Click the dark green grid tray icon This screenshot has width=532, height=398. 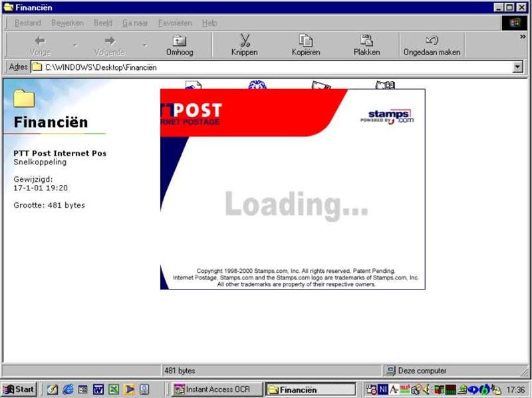point(451,389)
